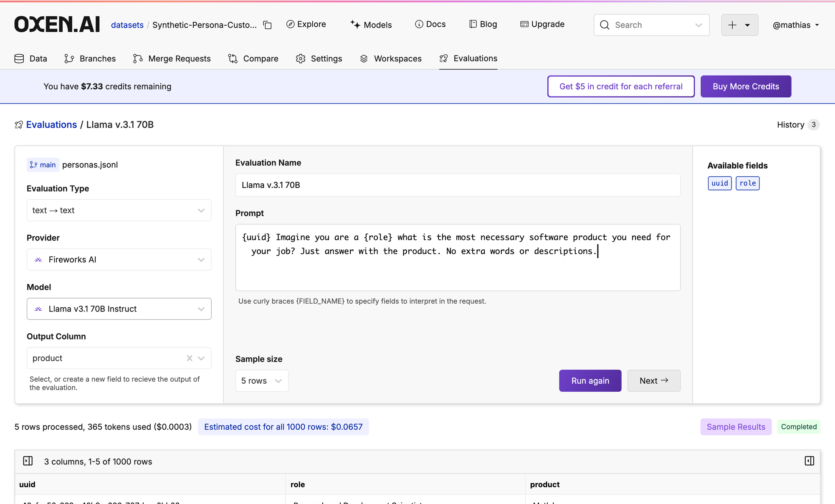Open the Branches tab
This screenshot has height=504, width=835.
click(90, 58)
